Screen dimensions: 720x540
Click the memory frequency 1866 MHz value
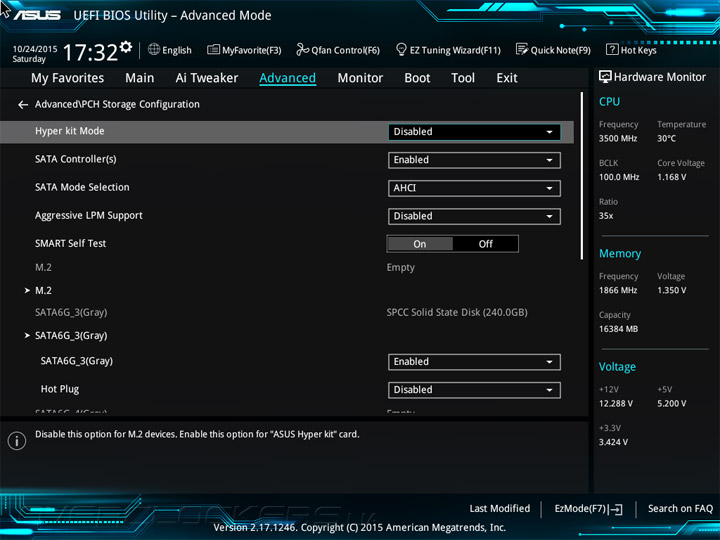tap(618, 291)
